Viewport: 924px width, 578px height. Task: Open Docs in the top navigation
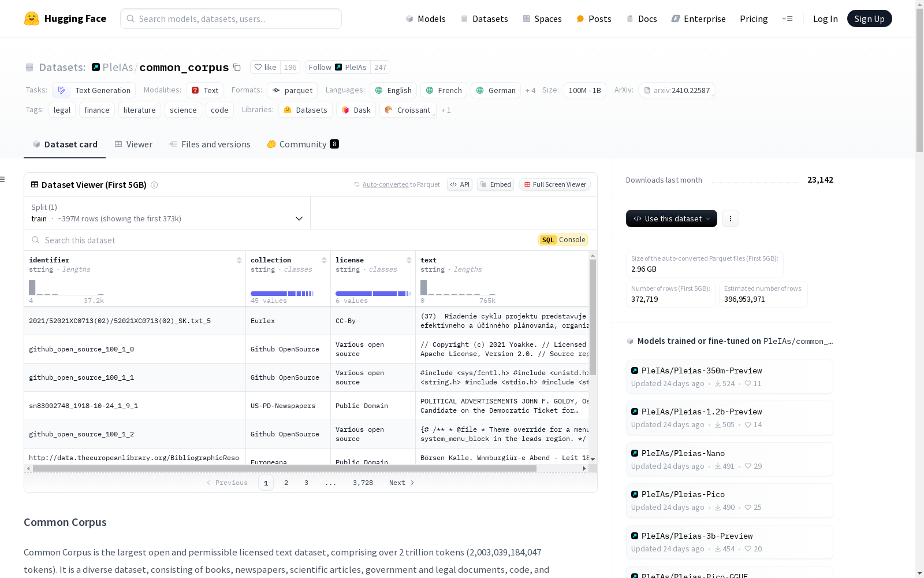[x=642, y=18]
